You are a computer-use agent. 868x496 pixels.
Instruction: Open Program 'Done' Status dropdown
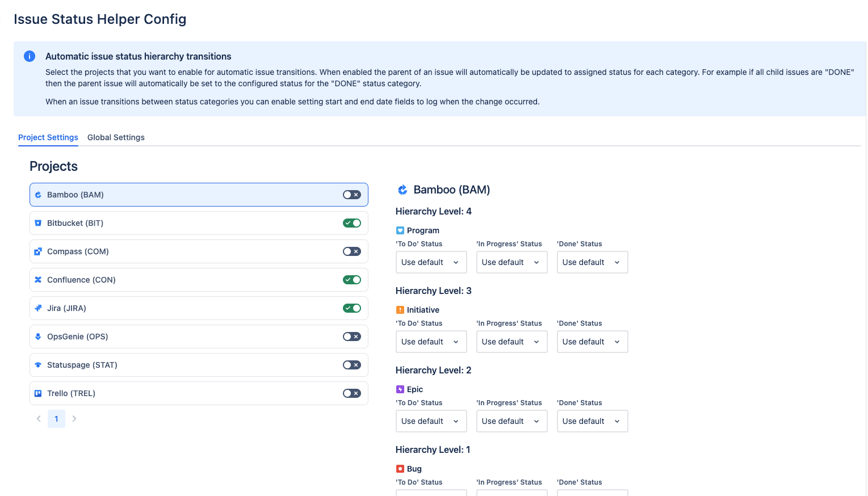(x=592, y=262)
